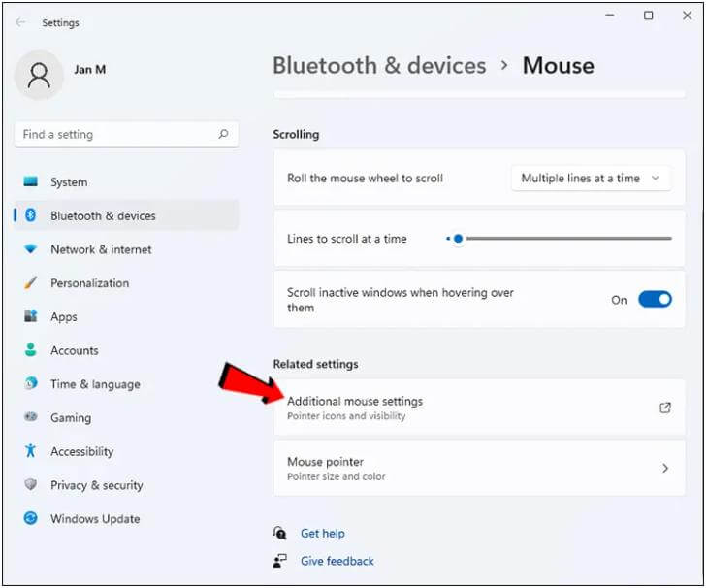The height and width of the screenshot is (588, 707).
Task: Click the Get help headset icon
Action: (x=279, y=533)
